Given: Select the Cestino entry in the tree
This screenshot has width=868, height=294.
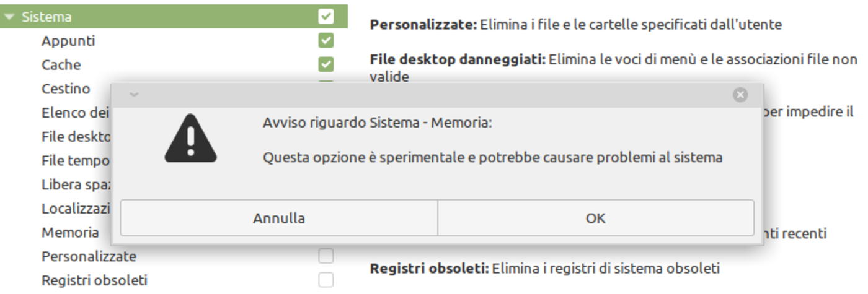Looking at the screenshot, I should (66, 89).
